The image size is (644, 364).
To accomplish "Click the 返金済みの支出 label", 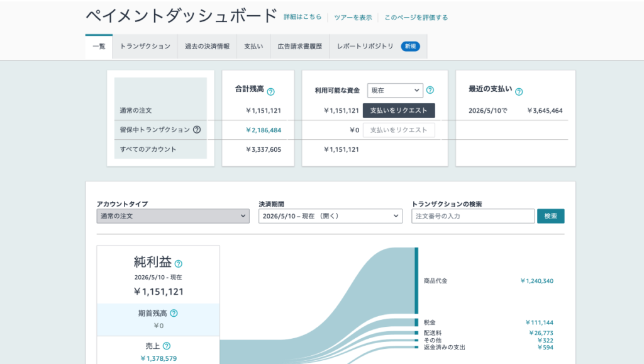I will coord(445,347).
